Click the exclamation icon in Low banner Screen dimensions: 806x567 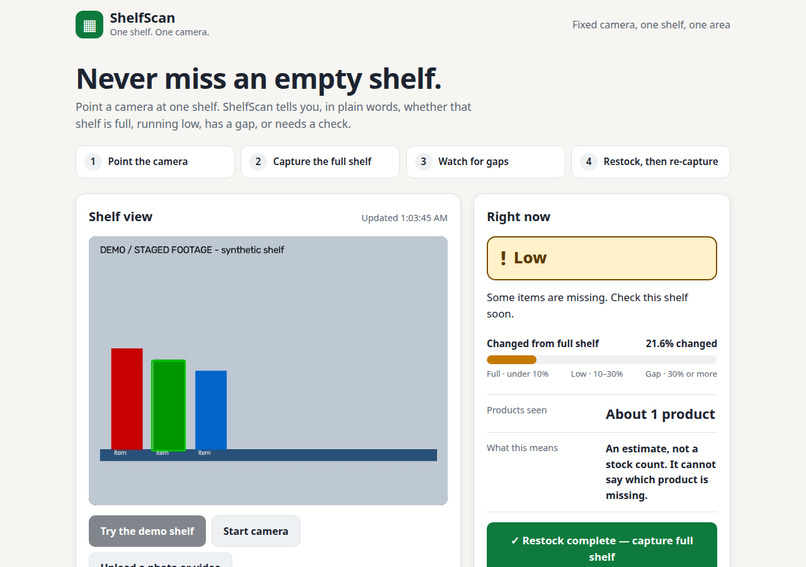point(503,258)
